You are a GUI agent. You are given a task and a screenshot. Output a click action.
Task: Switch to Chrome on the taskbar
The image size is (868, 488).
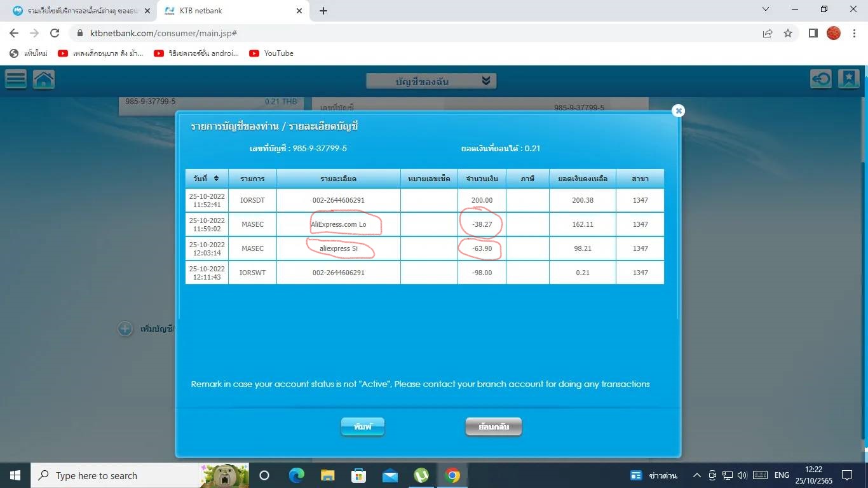[452, 475]
